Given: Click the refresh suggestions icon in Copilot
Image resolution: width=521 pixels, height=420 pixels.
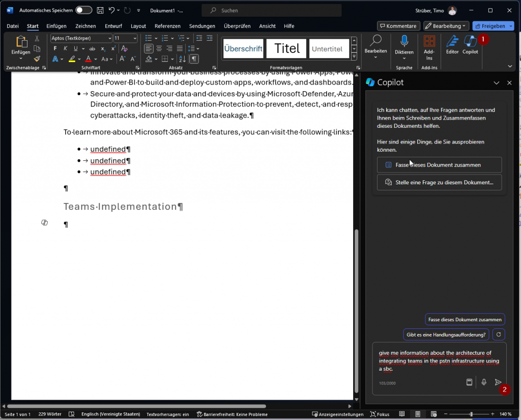Looking at the screenshot, I should (499, 334).
